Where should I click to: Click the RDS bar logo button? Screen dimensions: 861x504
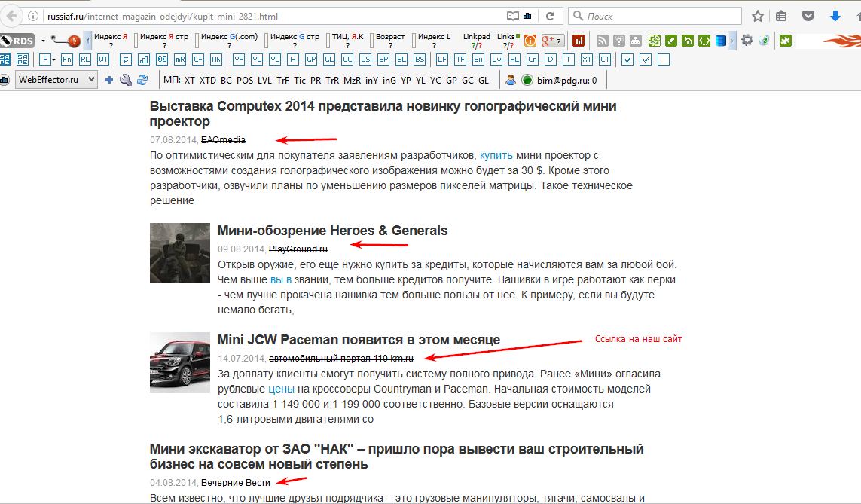pos(17,41)
